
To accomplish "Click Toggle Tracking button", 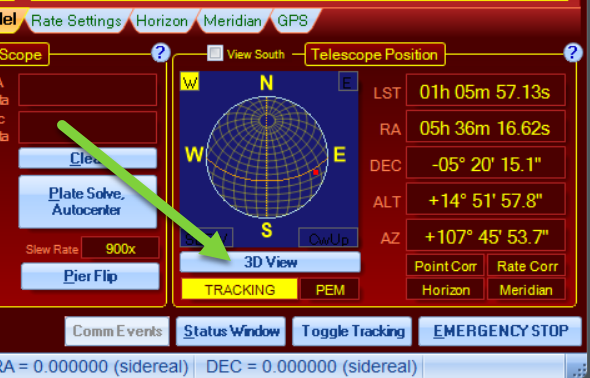I will tap(352, 331).
